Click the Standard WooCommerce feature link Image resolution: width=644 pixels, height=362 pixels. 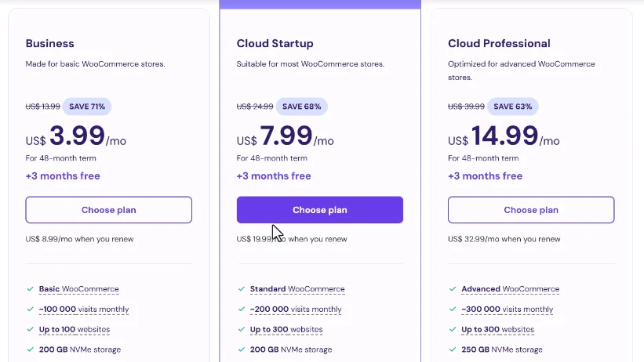[x=297, y=289]
